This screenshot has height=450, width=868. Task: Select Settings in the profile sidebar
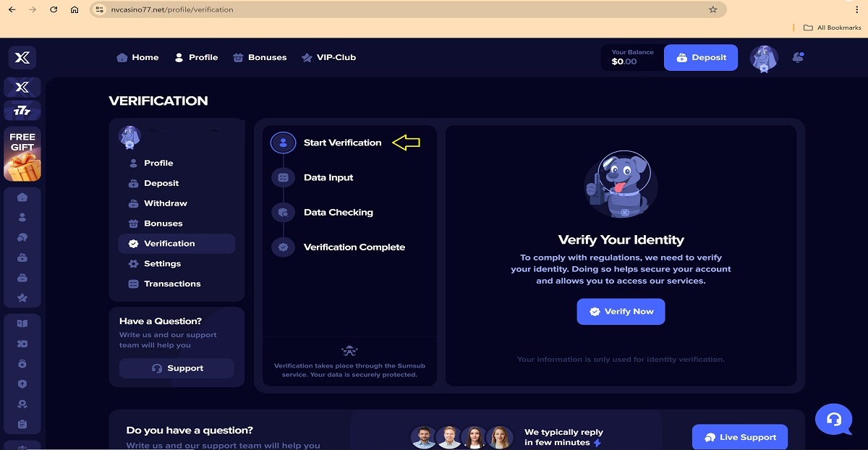(x=162, y=263)
